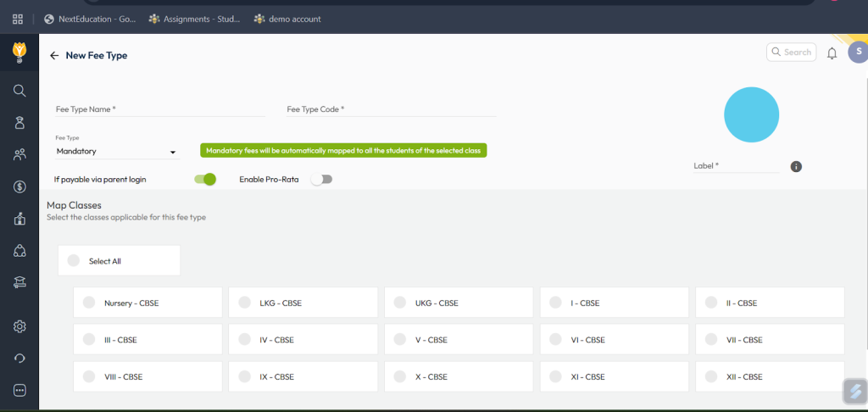The width and height of the screenshot is (868, 412).
Task: Click the graduation cap sidebar icon
Action: 19,283
